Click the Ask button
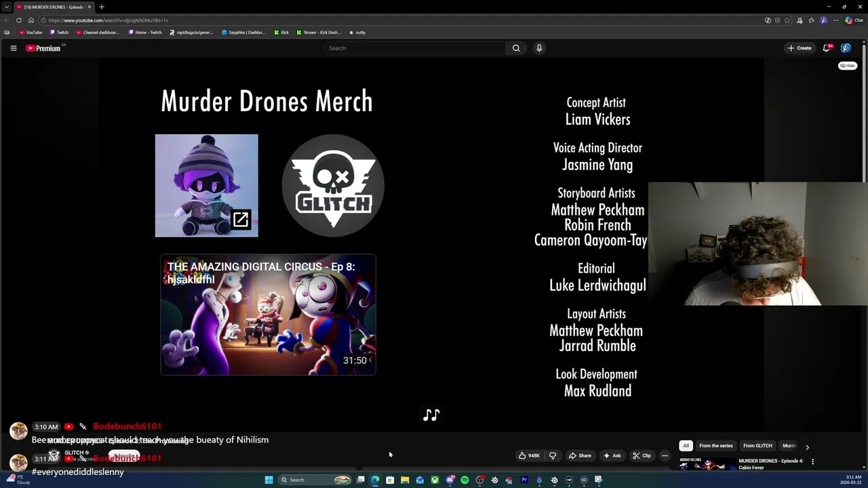Screen dimensions: 868x488 (x=612, y=455)
